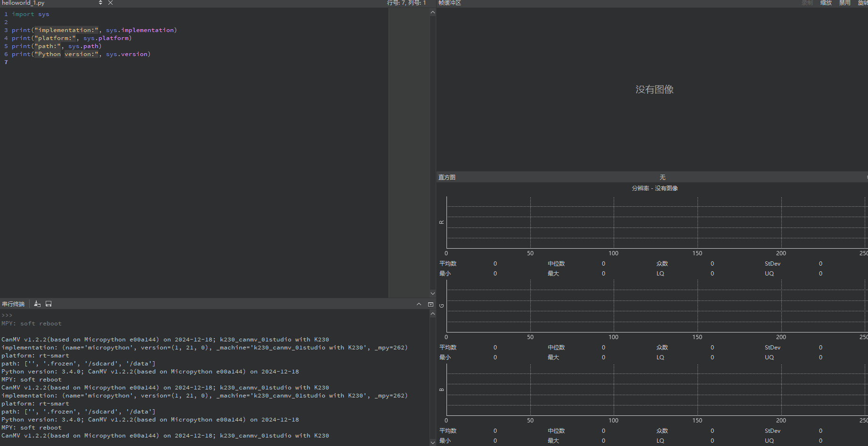This screenshot has width=868, height=446.
Task: Click the 禁用 disable toggle in frame buffer
Action: coord(845,3)
